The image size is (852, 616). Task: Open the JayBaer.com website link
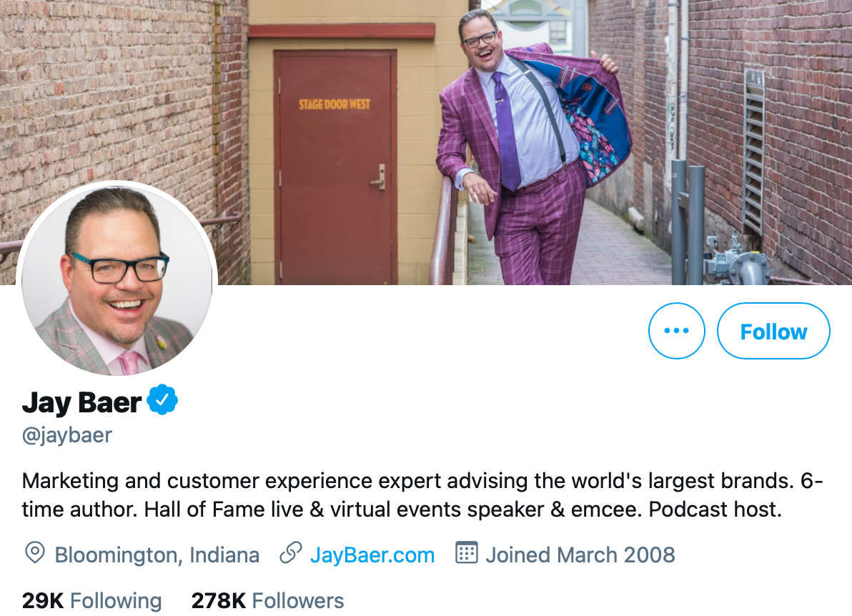[372, 555]
